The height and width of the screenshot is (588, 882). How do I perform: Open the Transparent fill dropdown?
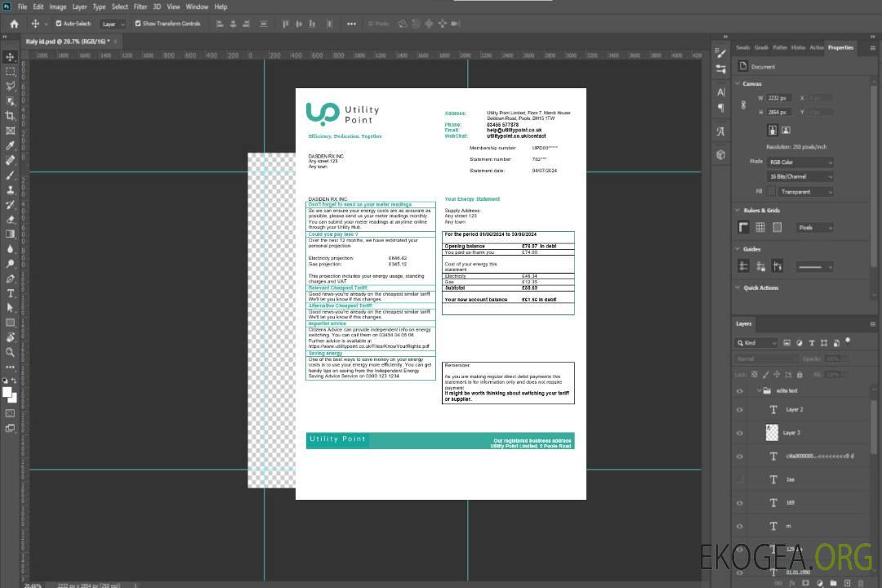coord(805,192)
